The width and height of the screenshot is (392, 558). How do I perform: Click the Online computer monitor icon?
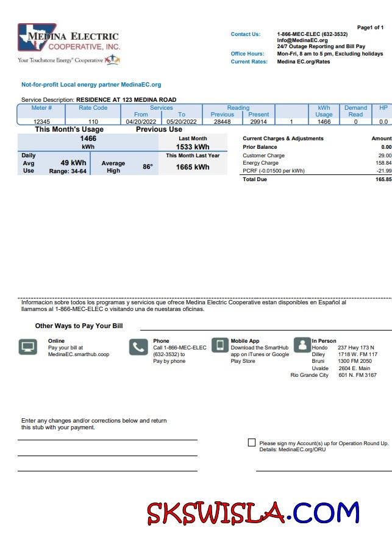tap(28, 347)
